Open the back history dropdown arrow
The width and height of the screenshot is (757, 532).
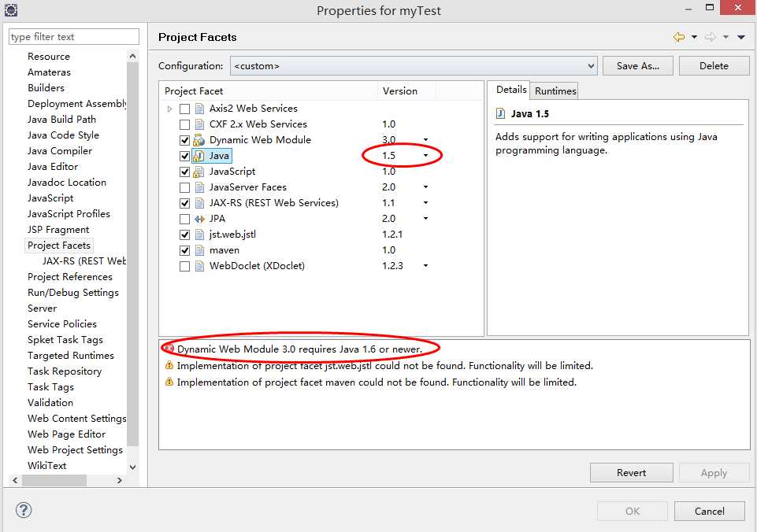tap(694, 37)
